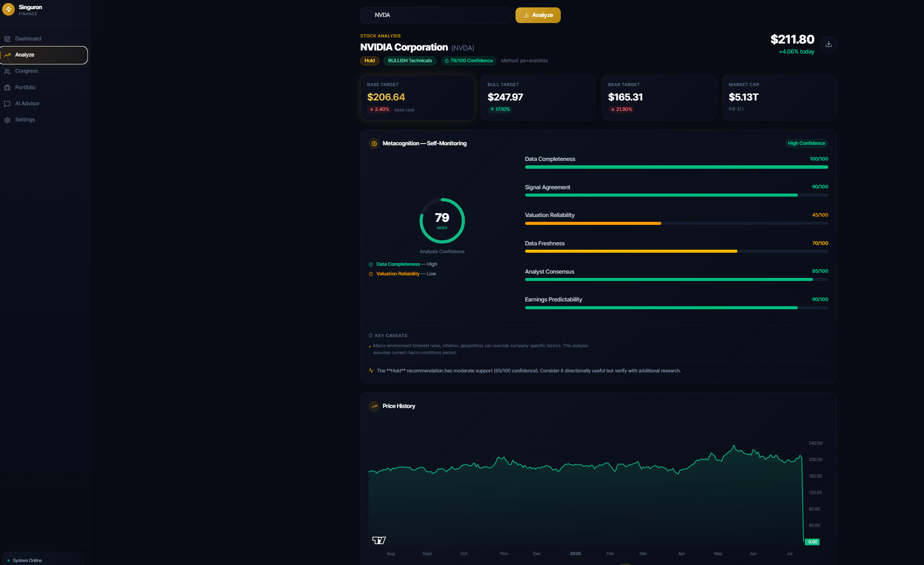Click the Price History trend icon
Screen dimensions: 924x565
[x=374, y=406]
